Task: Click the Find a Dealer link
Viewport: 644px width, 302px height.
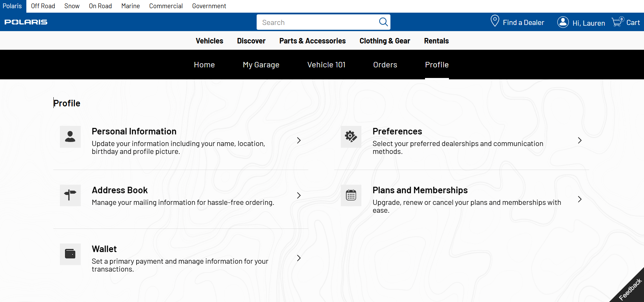Action: (x=523, y=23)
